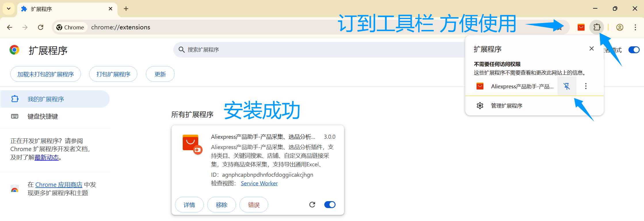Click the 错误 button on extension card
644x221 pixels.
254,205
